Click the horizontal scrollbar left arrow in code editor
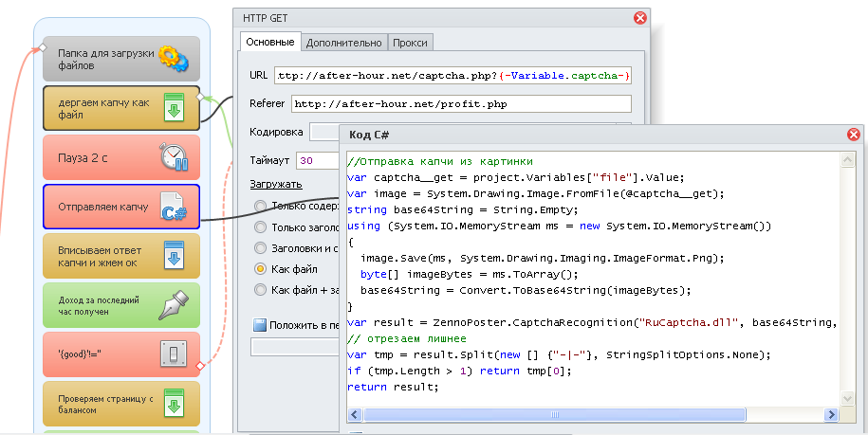Viewport: 868px width, 435px height. [x=355, y=414]
